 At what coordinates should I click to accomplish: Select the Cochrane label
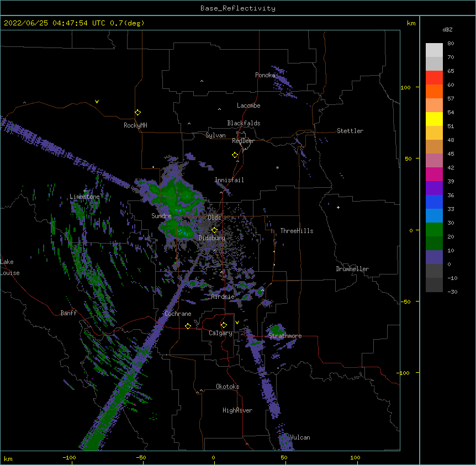[178, 314]
